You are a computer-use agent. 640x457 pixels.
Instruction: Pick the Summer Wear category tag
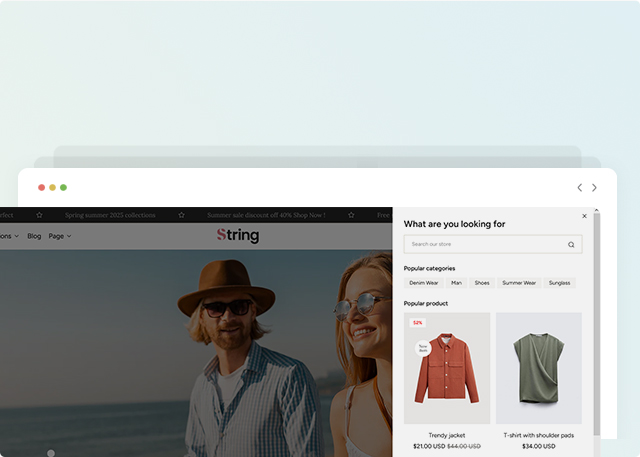click(519, 283)
